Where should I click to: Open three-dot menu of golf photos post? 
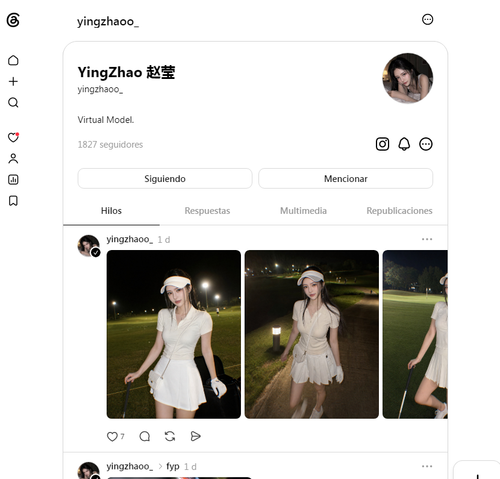point(427,239)
